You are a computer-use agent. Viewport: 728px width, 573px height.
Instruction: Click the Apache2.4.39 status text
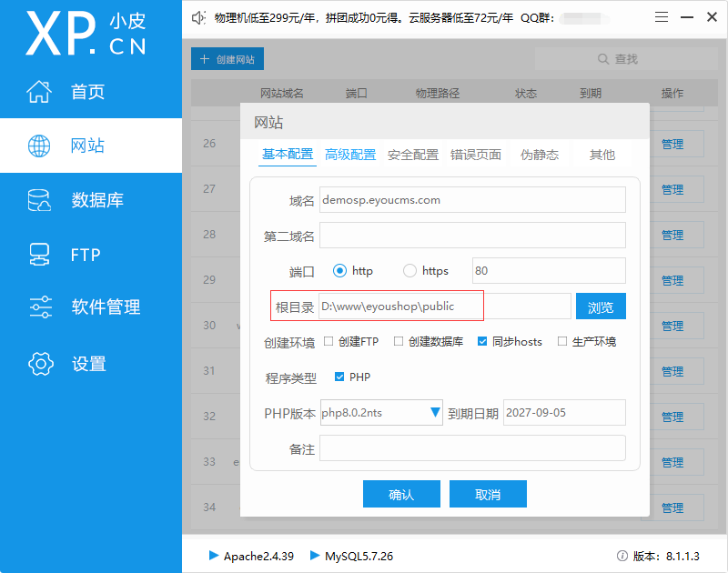[x=258, y=556]
